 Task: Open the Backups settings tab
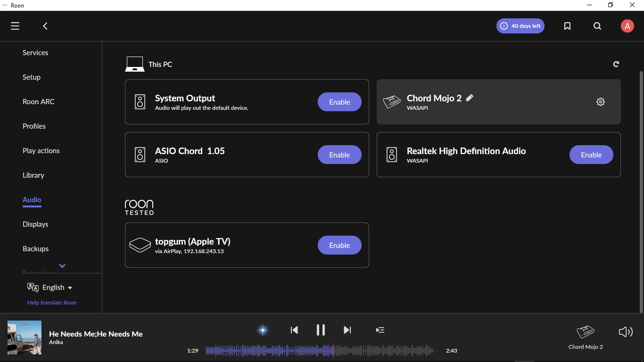pyautogui.click(x=35, y=249)
